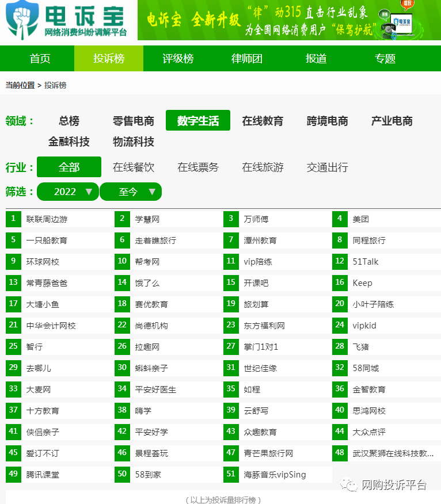The height and width of the screenshot is (504, 441).
Task: Switch to the 评级榜 navigation tab
Action: (178, 59)
